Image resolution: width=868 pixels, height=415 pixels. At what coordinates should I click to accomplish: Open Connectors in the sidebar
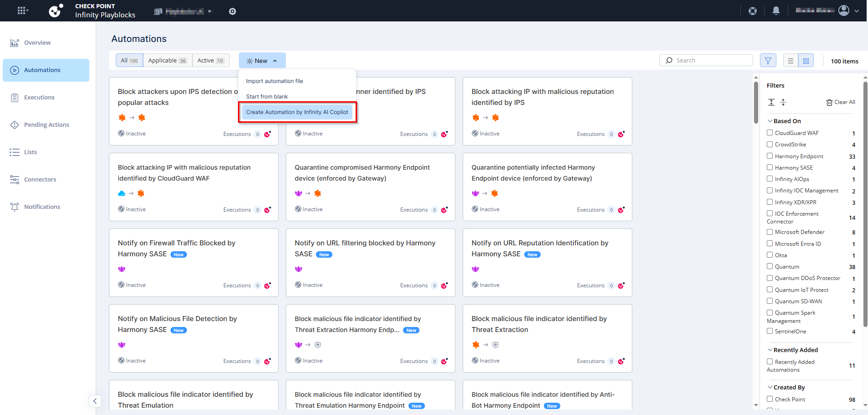point(46,180)
